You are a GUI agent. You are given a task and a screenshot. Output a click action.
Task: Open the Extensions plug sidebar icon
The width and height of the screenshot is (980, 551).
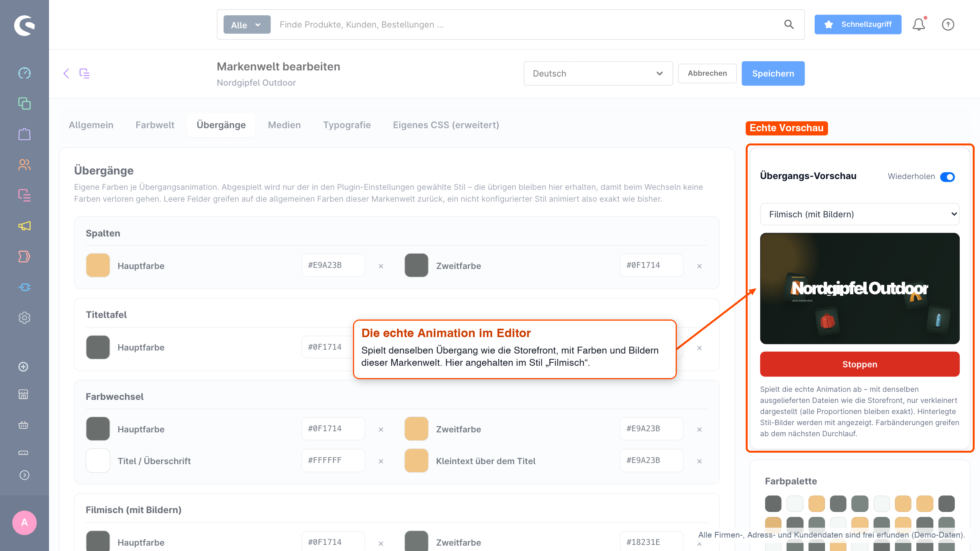[24, 287]
